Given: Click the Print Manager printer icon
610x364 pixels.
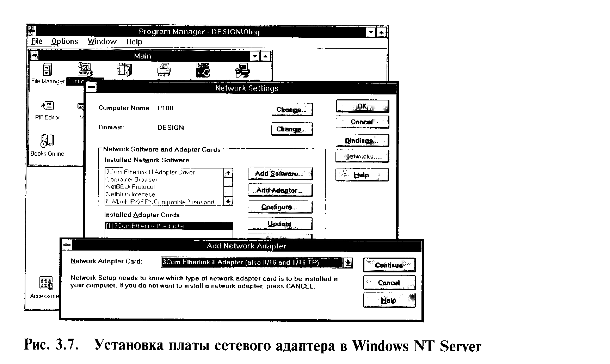Looking at the screenshot, I should (x=164, y=69).
